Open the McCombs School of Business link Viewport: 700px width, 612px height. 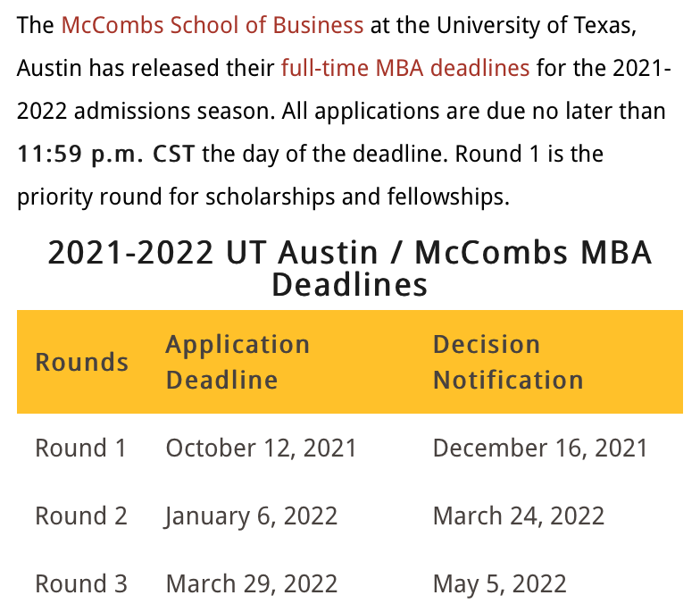pos(212,25)
